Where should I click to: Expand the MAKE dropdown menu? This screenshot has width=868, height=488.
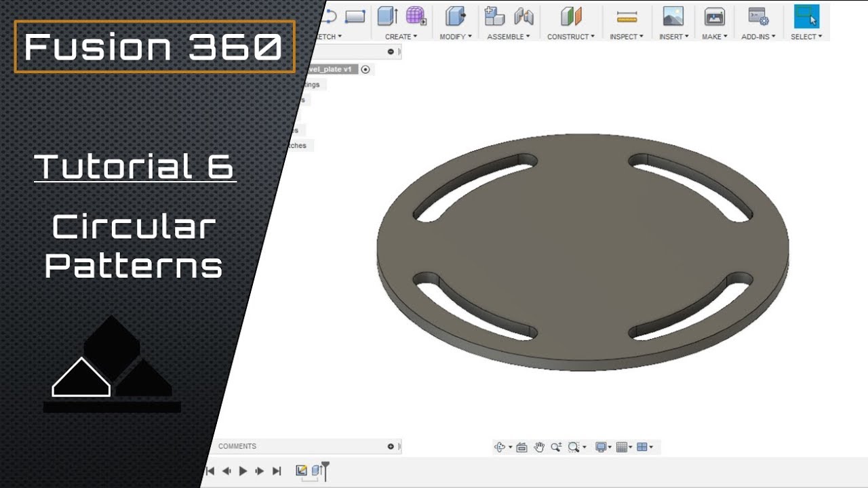click(x=715, y=37)
